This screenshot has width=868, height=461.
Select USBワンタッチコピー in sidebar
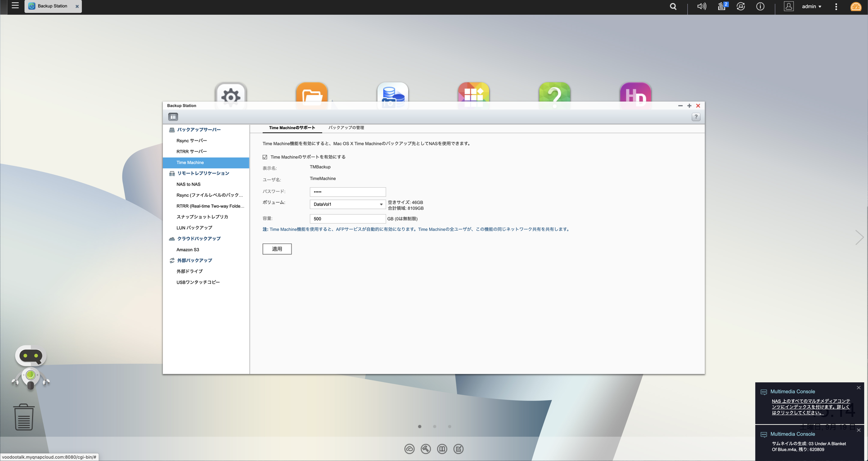[x=198, y=282]
